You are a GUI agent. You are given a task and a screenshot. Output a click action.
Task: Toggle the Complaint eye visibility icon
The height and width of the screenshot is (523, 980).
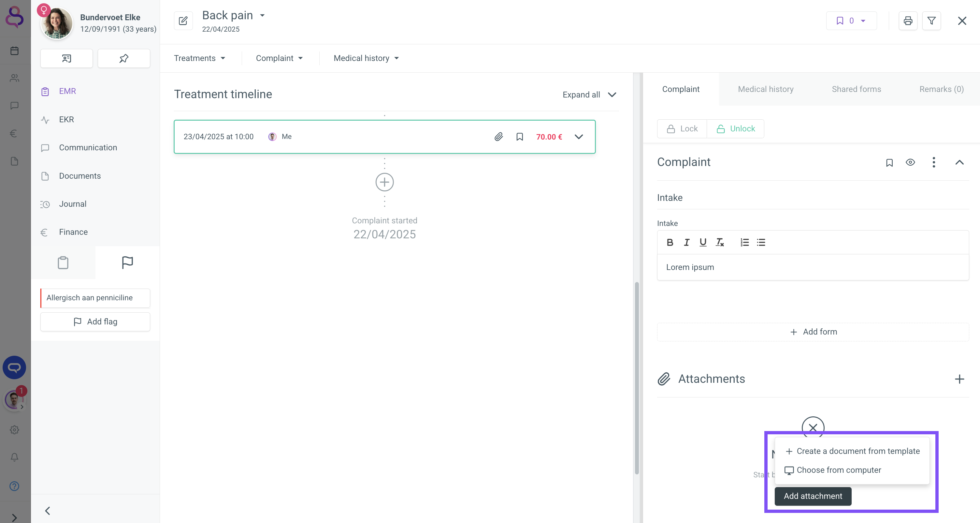[910, 162]
